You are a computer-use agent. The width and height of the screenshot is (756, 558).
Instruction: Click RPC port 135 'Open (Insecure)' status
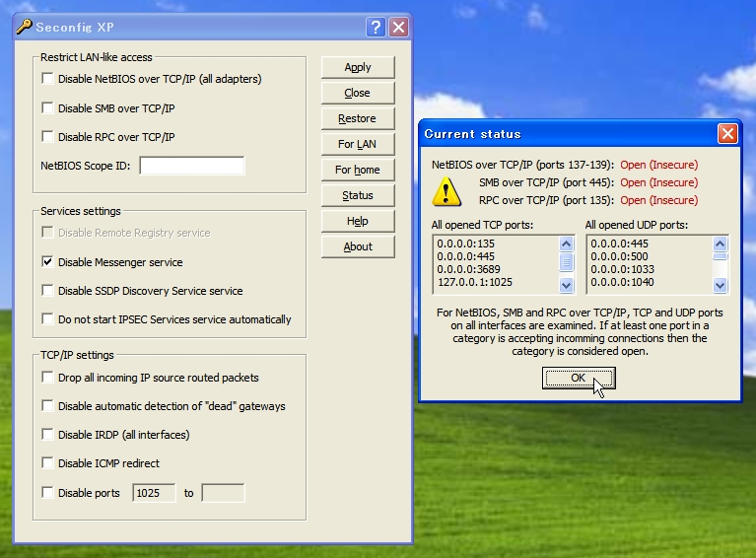tap(659, 201)
